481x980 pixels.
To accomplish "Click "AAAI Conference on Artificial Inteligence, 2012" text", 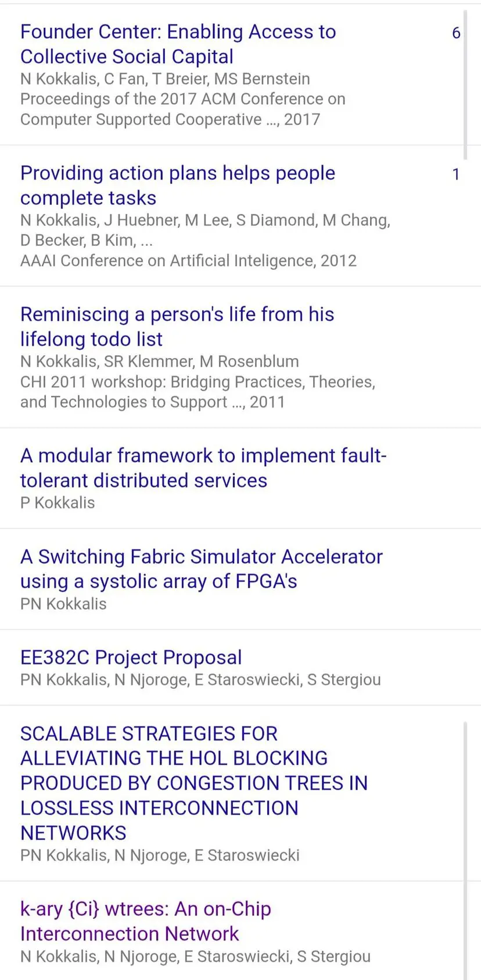I will [188, 260].
